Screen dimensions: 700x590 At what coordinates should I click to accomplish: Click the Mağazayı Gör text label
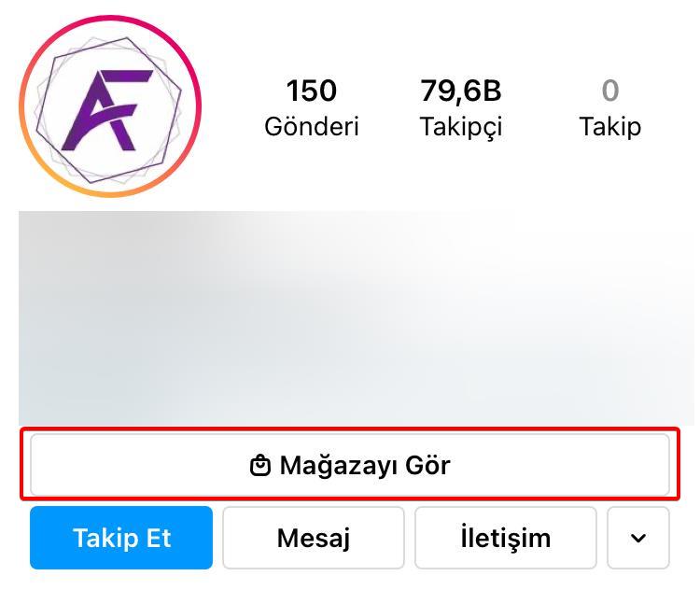[365, 466]
